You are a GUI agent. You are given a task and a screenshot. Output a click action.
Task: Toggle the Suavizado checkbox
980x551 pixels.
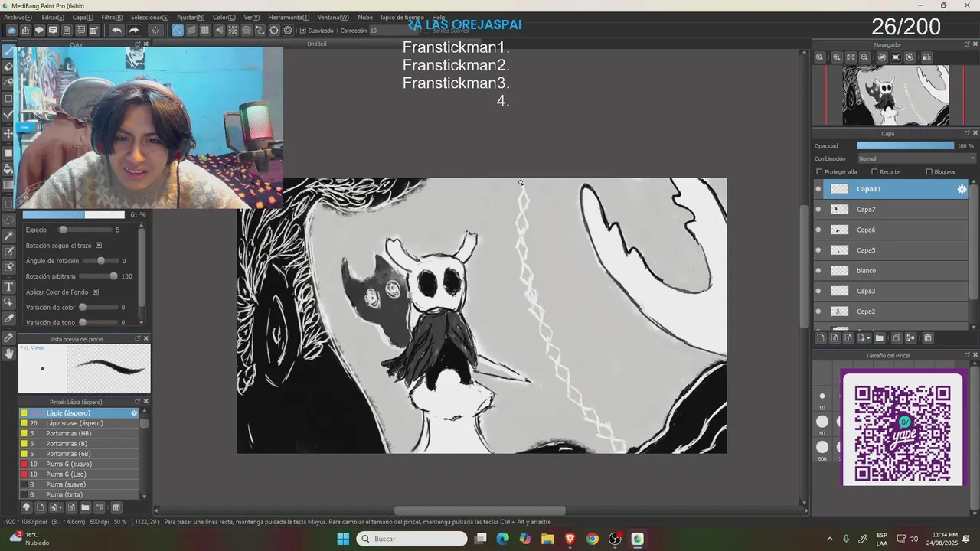point(303,31)
